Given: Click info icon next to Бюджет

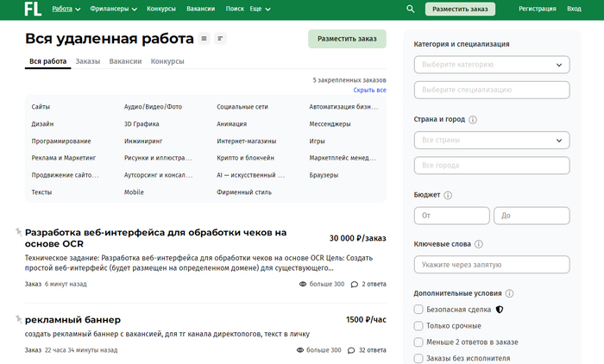Looking at the screenshot, I should tap(448, 195).
